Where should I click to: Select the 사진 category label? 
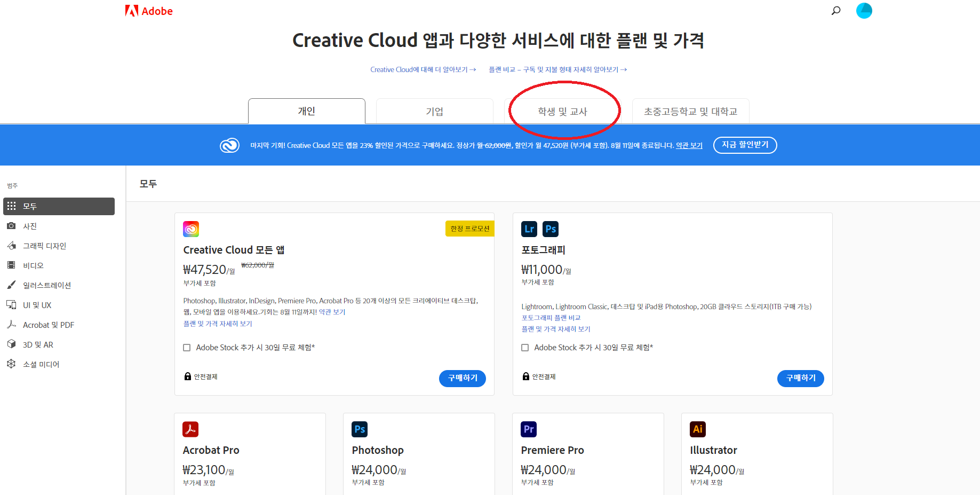pos(30,226)
